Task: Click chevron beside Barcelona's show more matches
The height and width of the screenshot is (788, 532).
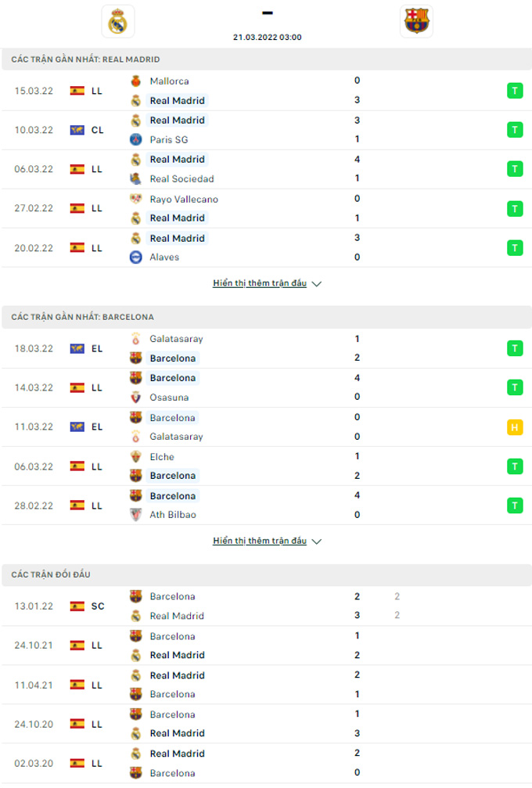Action: 316,542
